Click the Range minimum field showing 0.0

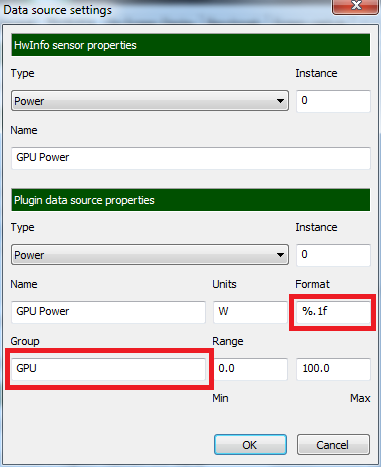click(x=250, y=369)
